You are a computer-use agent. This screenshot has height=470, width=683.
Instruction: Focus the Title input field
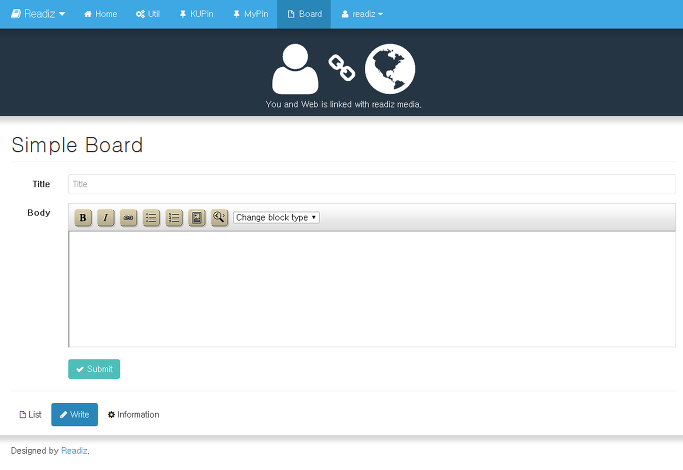[372, 184]
